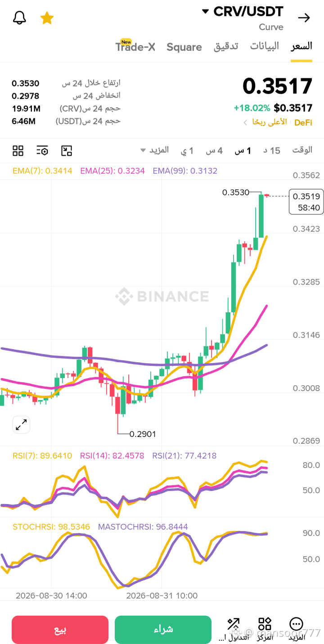
Task: Expand the الأعلى ربحا chevron
Action: [245, 122]
